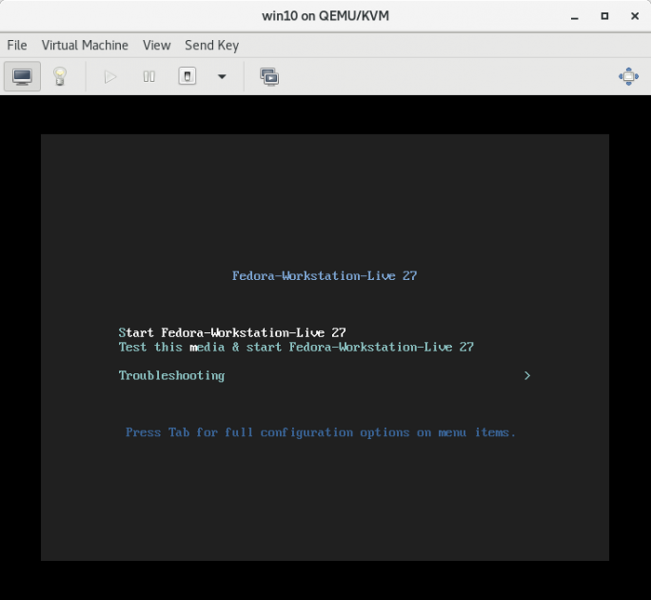Open the File menu
Screen dimensions: 651x600
17,45
